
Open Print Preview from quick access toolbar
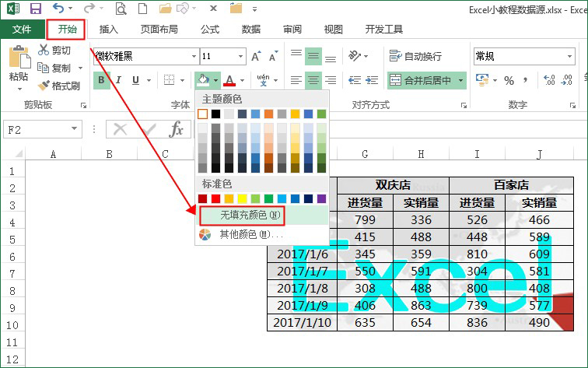click(x=121, y=9)
